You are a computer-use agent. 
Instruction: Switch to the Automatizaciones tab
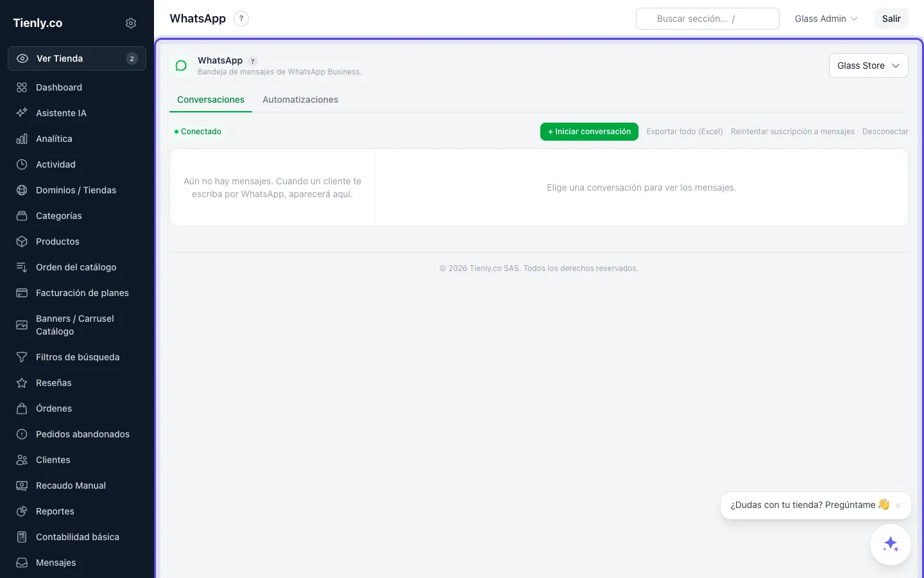tap(300, 100)
